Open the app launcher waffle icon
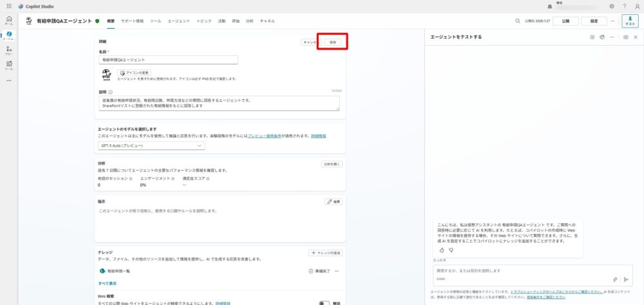644x305 pixels. click(x=8, y=6)
